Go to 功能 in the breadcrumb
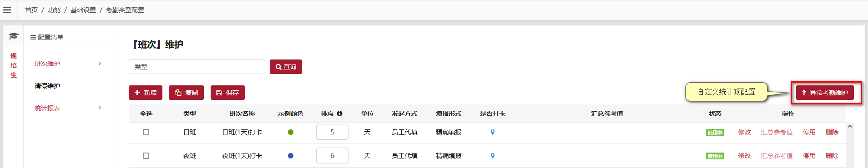 click(x=54, y=10)
